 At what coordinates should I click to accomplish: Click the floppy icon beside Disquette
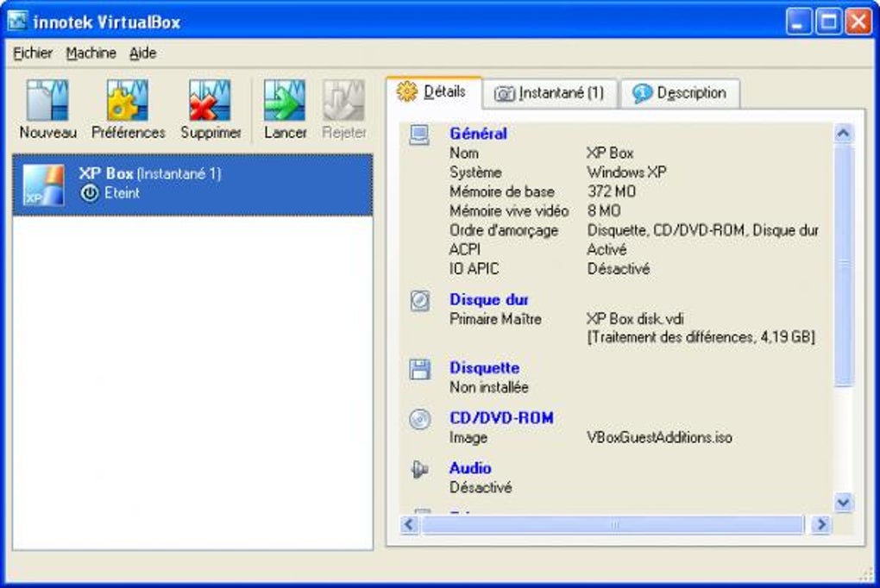pos(420,369)
